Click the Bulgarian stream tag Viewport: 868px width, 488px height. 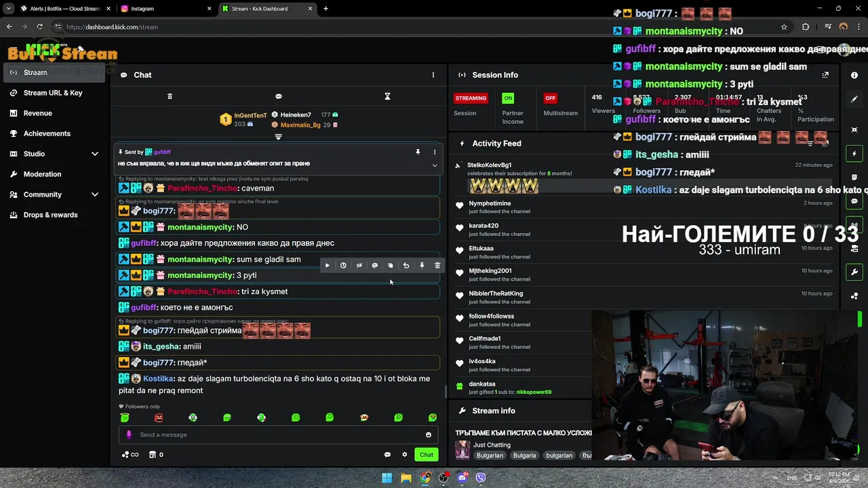coord(490,455)
